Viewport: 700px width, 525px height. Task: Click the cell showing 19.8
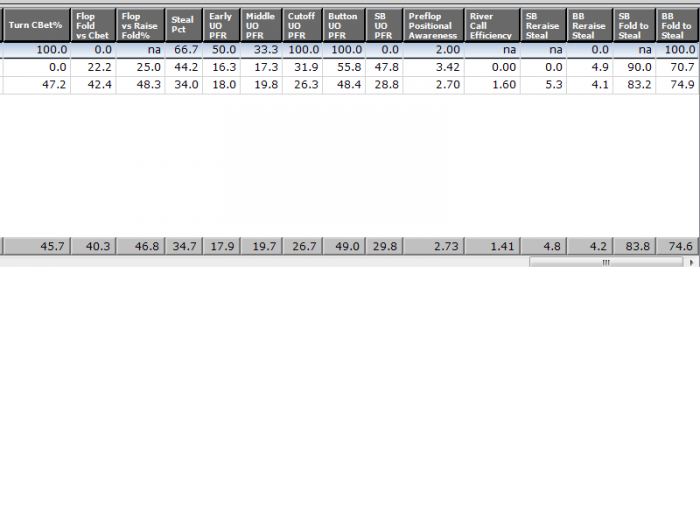click(261, 85)
